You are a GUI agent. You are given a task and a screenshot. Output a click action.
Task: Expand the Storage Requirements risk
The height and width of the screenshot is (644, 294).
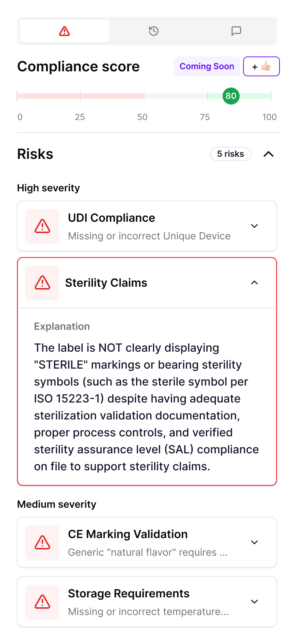point(254,602)
